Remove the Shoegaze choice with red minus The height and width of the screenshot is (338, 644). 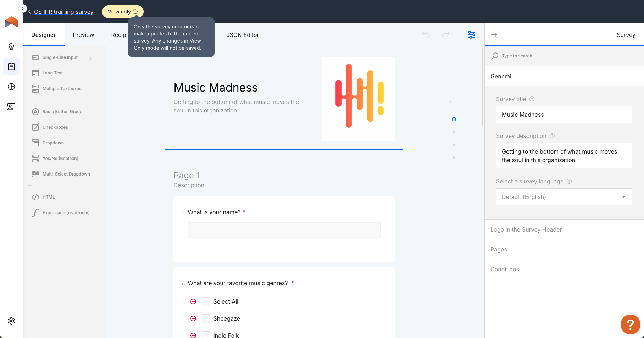(x=193, y=318)
